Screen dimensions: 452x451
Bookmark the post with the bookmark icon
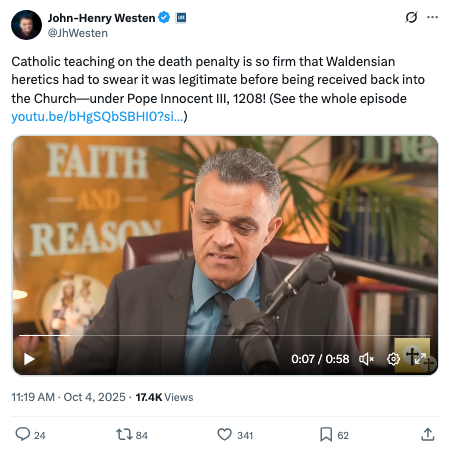[x=326, y=434]
